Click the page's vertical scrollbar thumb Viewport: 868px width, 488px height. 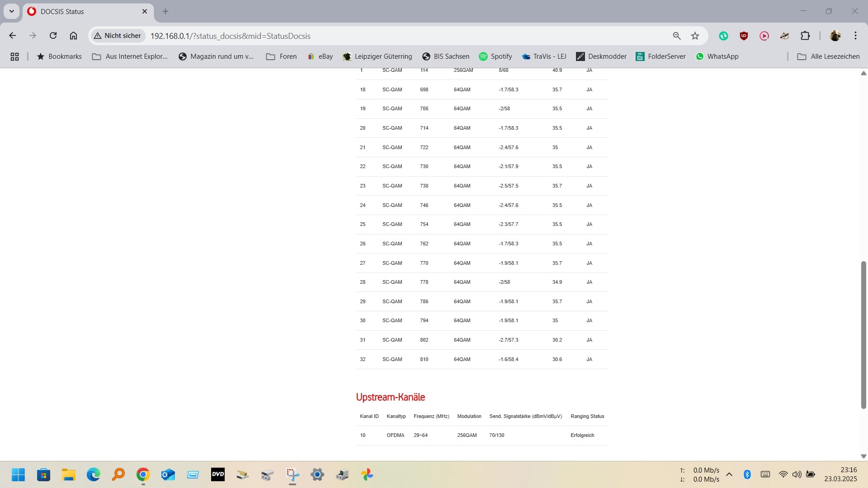coord(863,334)
